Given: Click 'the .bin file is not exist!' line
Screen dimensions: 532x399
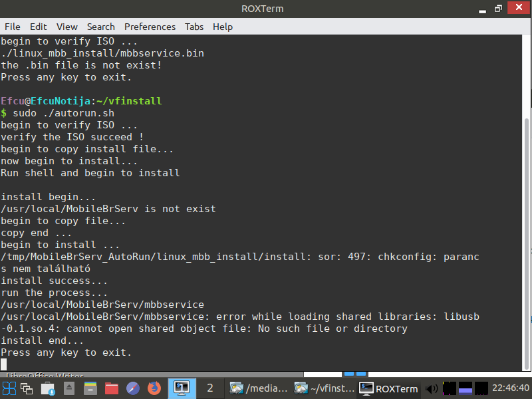Looking at the screenshot, I should click(x=81, y=65).
